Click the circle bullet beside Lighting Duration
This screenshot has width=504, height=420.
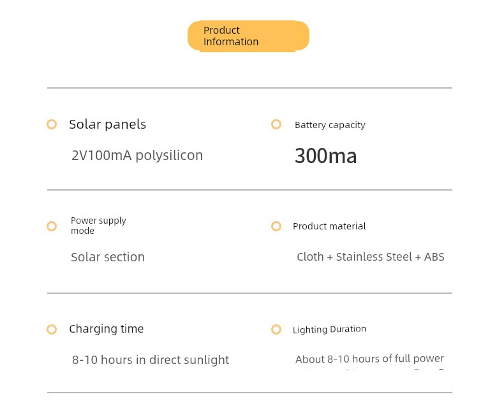click(276, 329)
